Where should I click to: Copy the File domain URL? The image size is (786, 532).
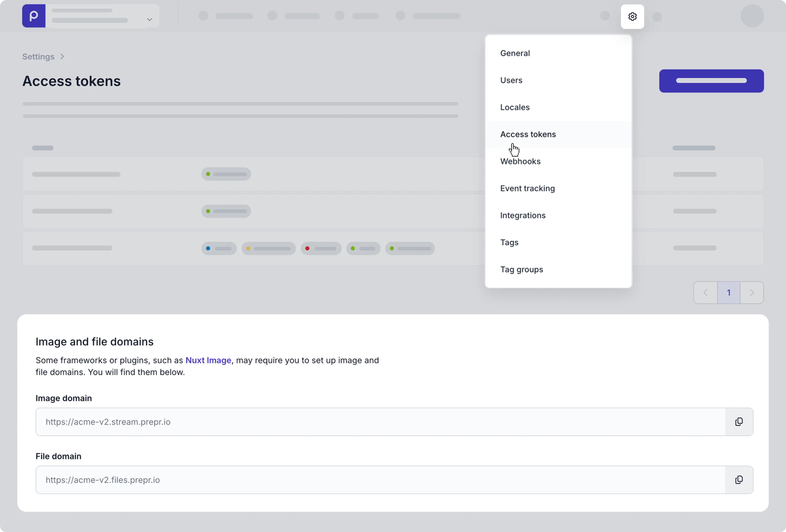point(739,480)
